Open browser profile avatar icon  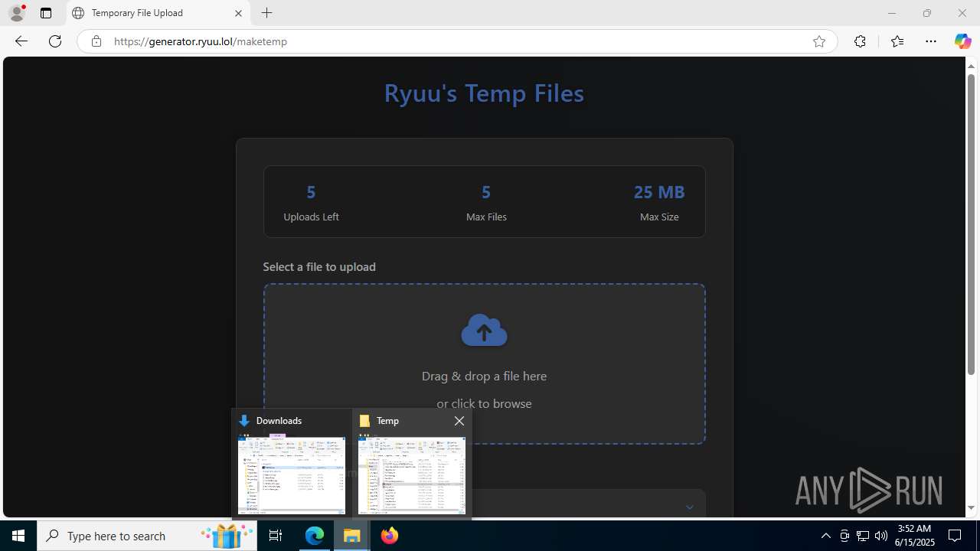(x=17, y=13)
